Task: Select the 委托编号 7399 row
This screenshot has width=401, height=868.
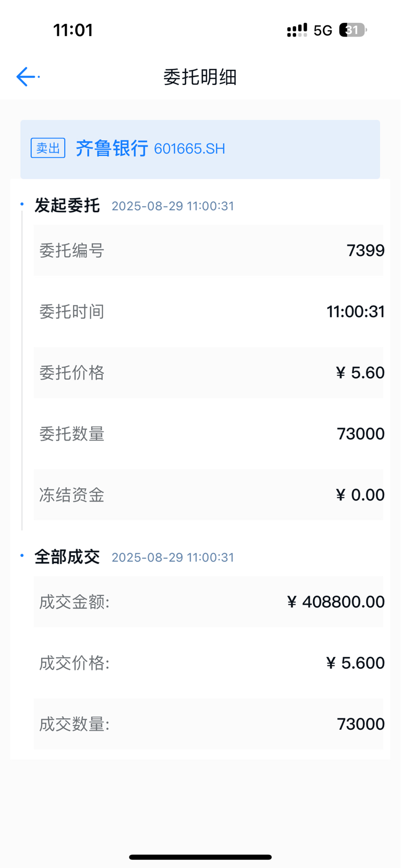Action: 209,250
